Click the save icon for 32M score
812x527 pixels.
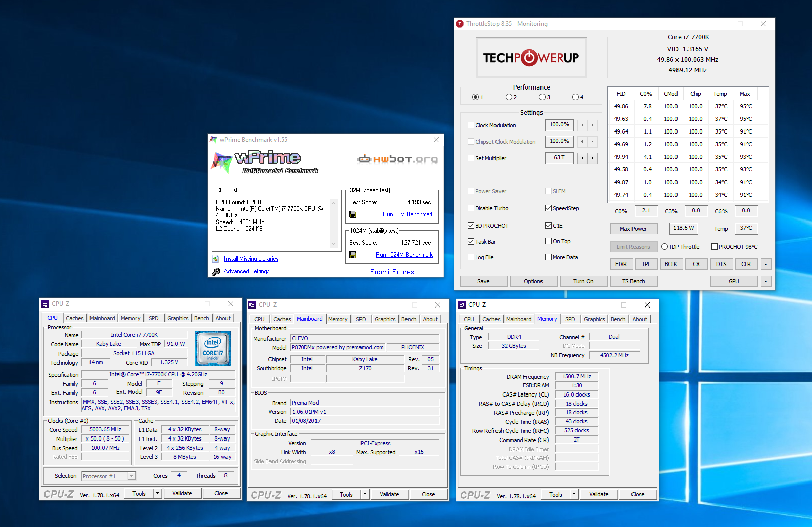click(x=353, y=214)
